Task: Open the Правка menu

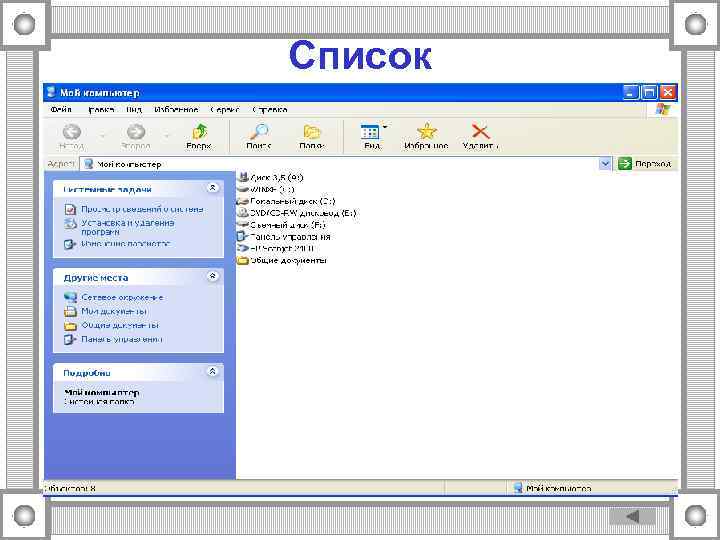Action: tap(101, 110)
